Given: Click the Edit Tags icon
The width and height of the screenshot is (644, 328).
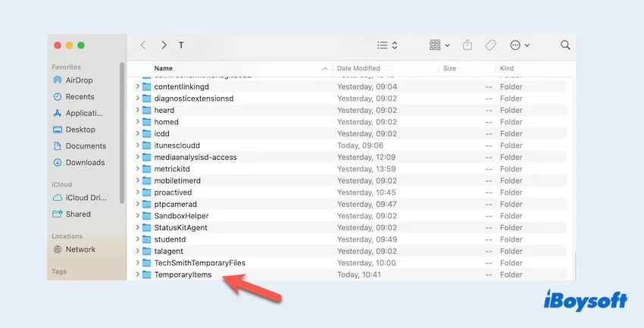Looking at the screenshot, I should (x=490, y=45).
